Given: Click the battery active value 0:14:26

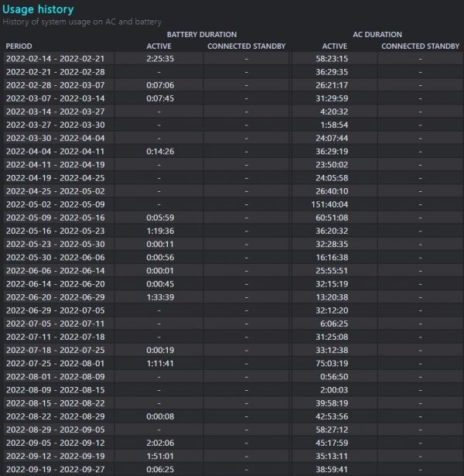Looking at the screenshot, I should coord(160,152).
